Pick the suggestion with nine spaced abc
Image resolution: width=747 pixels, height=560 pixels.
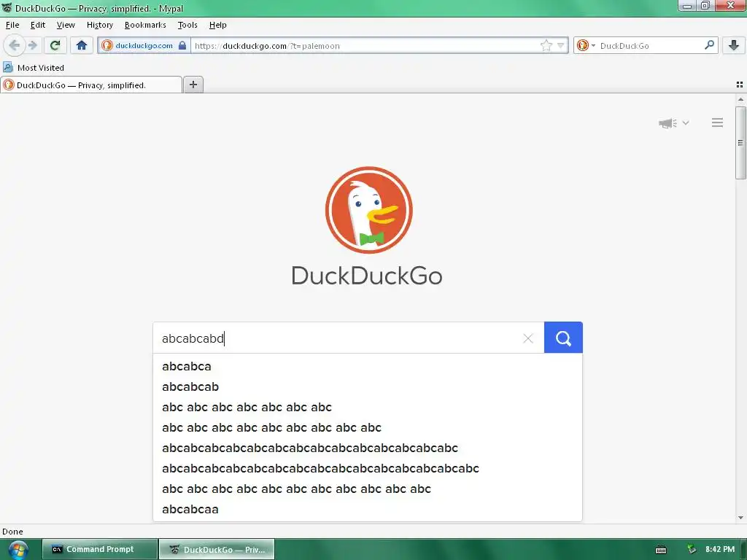coord(368,427)
